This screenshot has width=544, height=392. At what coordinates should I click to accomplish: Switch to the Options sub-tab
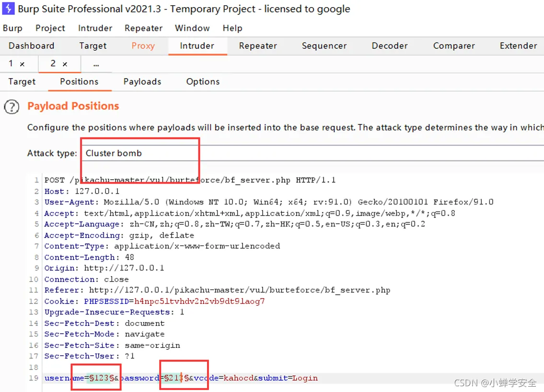pos(203,82)
